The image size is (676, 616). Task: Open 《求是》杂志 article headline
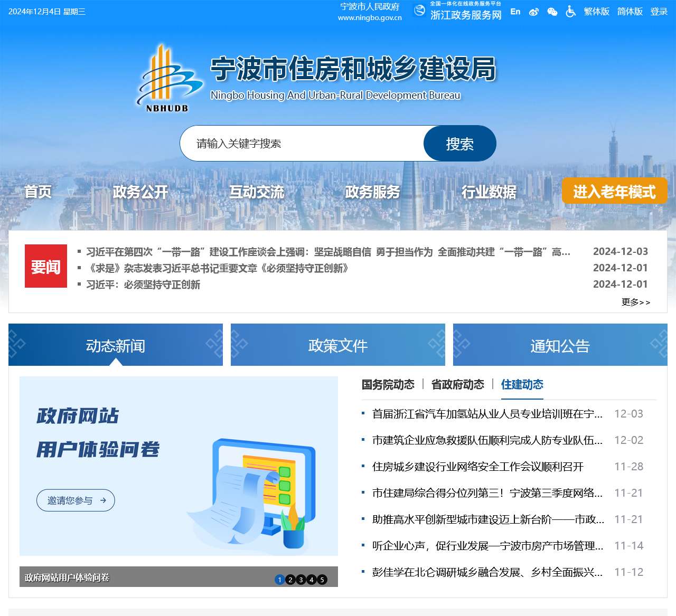click(x=218, y=268)
